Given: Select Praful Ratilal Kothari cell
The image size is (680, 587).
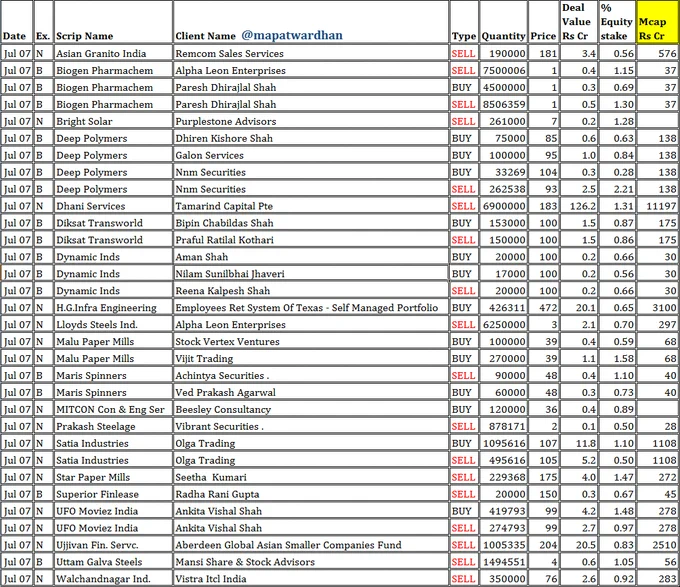Looking at the screenshot, I should point(311,240).
